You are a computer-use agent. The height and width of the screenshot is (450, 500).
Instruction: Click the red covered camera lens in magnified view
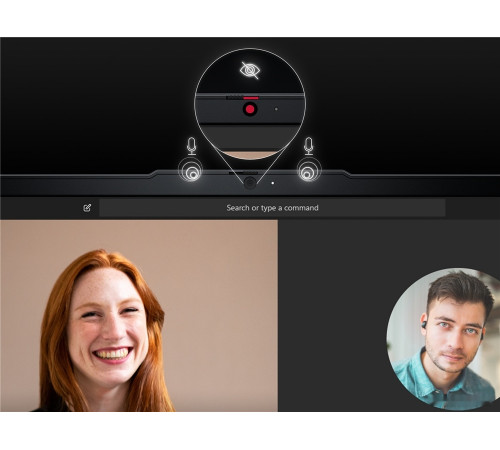click(x=250, y=109)
